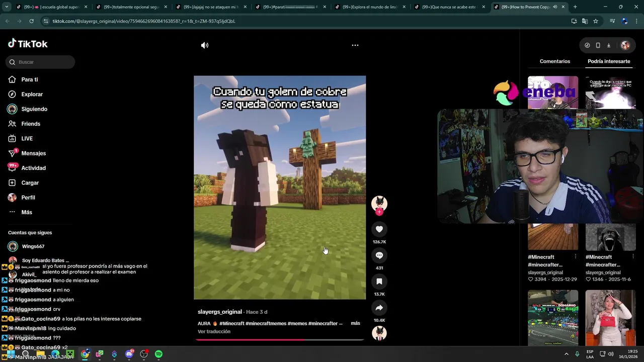Image resolution: width=644 pixels, height=362 pixels.
Task: Show hidden system tray icons chevron
Action: coord(566,354)
